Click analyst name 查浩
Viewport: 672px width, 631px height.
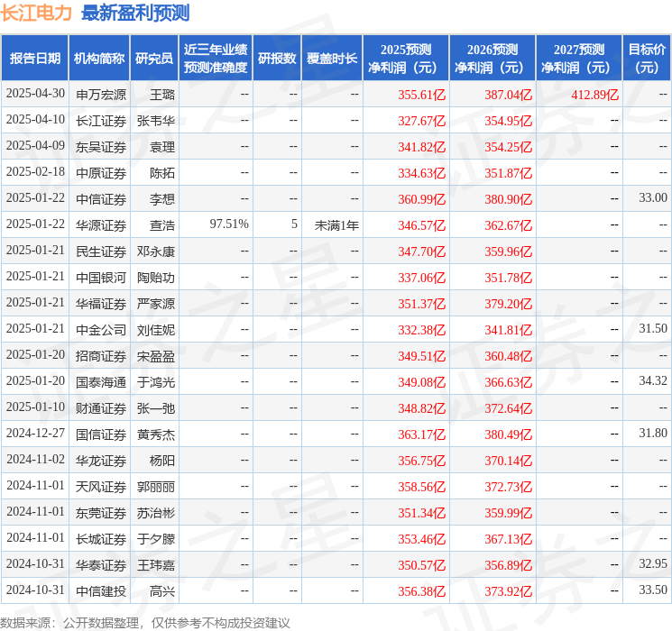click(x=162, y=225)
